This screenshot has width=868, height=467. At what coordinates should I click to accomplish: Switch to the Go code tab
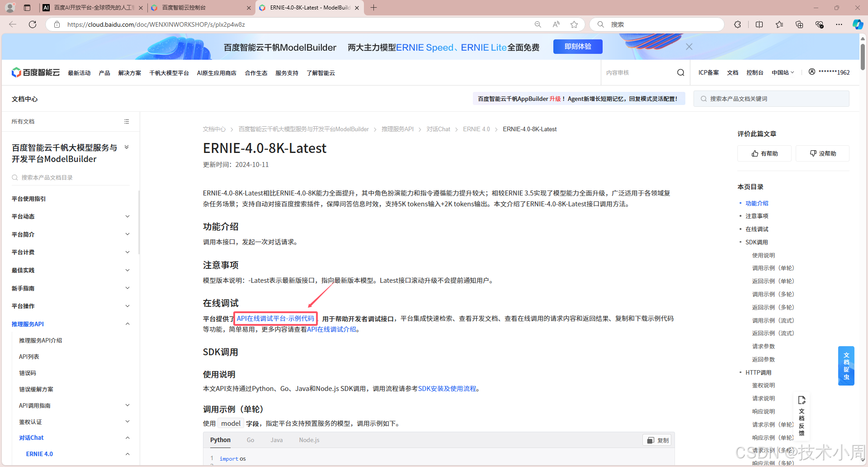250,440
